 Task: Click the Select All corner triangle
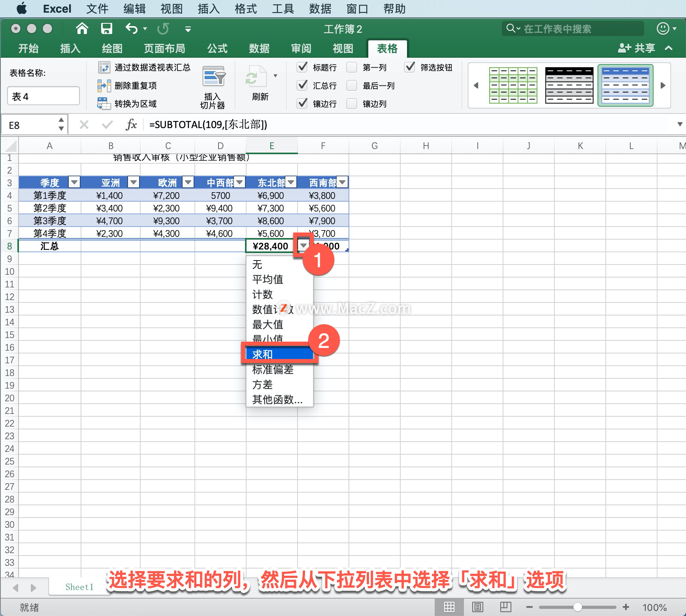coord(11,146)
